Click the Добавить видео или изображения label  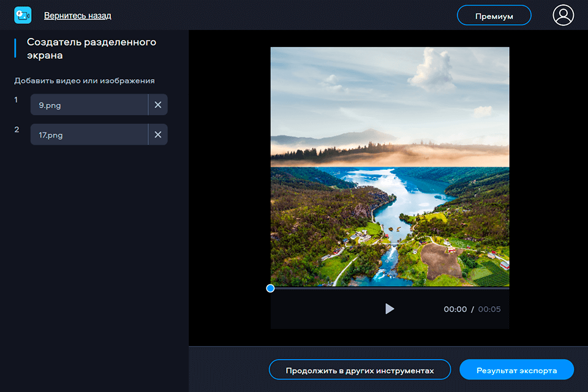click(85, 80)
